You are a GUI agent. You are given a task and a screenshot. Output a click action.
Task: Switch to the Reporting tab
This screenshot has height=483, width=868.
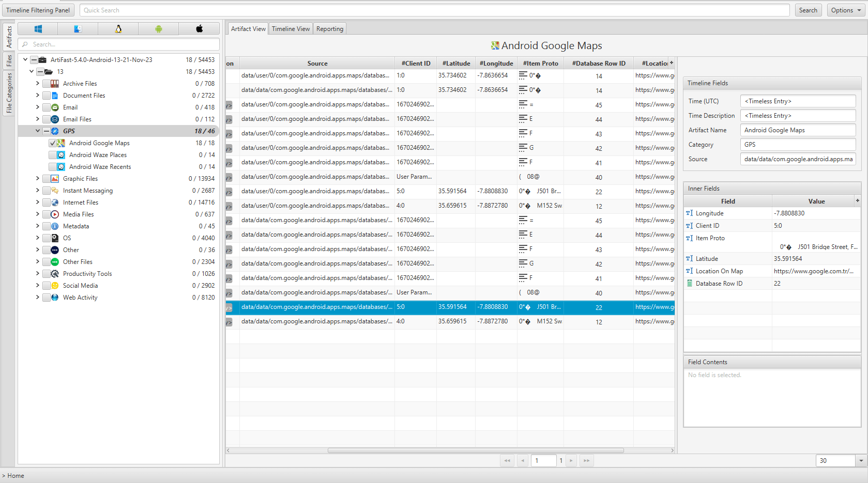pos(330,29)
